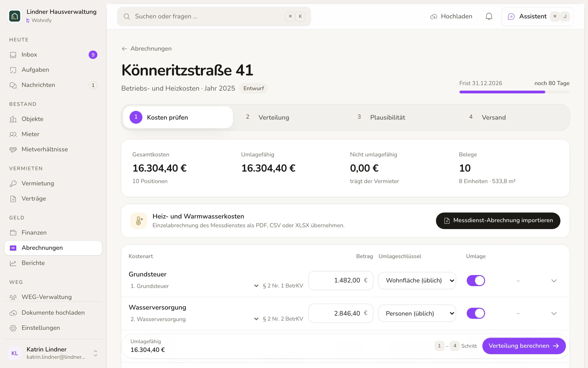
Task: Go back to Abrechnungen overview link
Action: [147, 49]
